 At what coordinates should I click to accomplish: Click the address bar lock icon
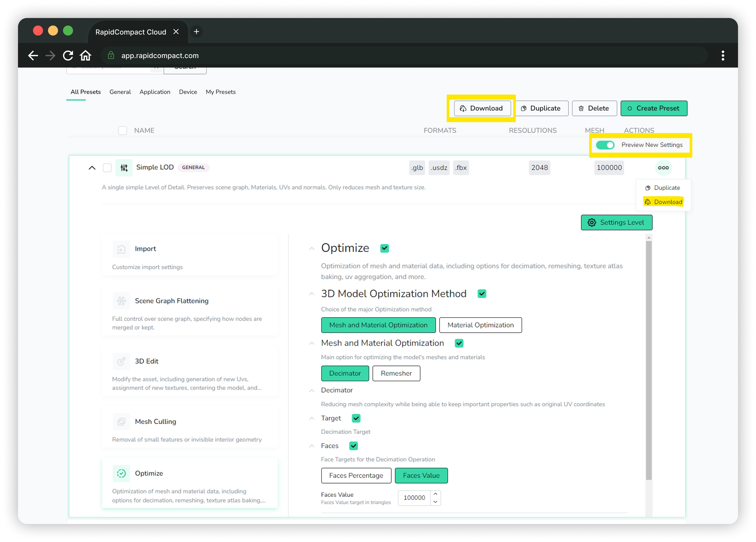pos(111,55)
